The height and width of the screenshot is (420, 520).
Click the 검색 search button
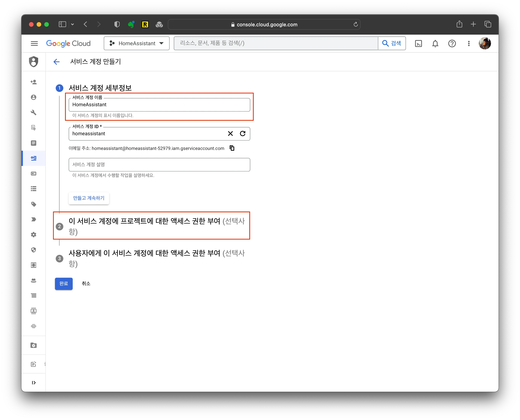tap(392, 43)
